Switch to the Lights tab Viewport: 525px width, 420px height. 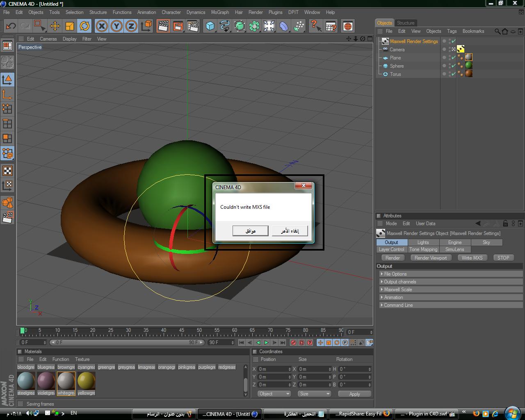(x=423, y=242)
